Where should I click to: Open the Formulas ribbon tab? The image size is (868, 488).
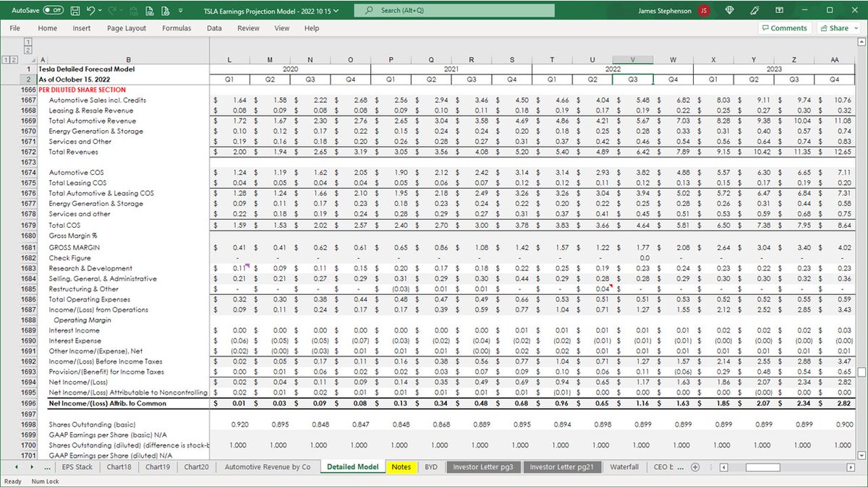point(176,28)
